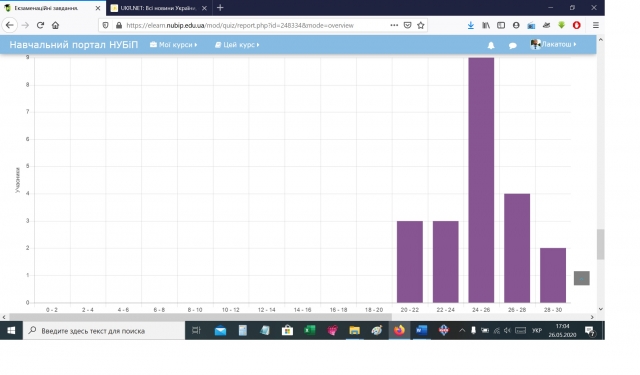Image resolution: width=640 pixels, height=375 pixels.
Task: Click the 26 - 28 bar in chart
Action: [x=517, y=248]
